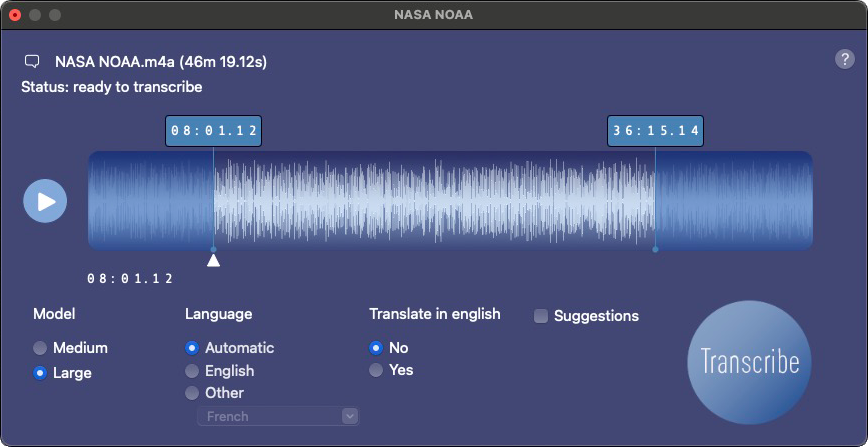
Task: Select English as the language
Action: tap(192, 371)
